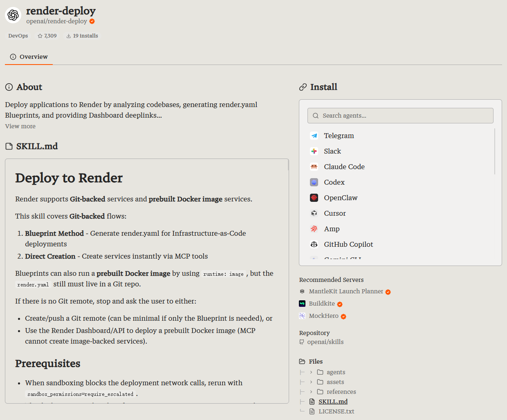This screenshot has height=420, width=507.
Task: Select the Telegram agent icon
Action: coord(314,136)
